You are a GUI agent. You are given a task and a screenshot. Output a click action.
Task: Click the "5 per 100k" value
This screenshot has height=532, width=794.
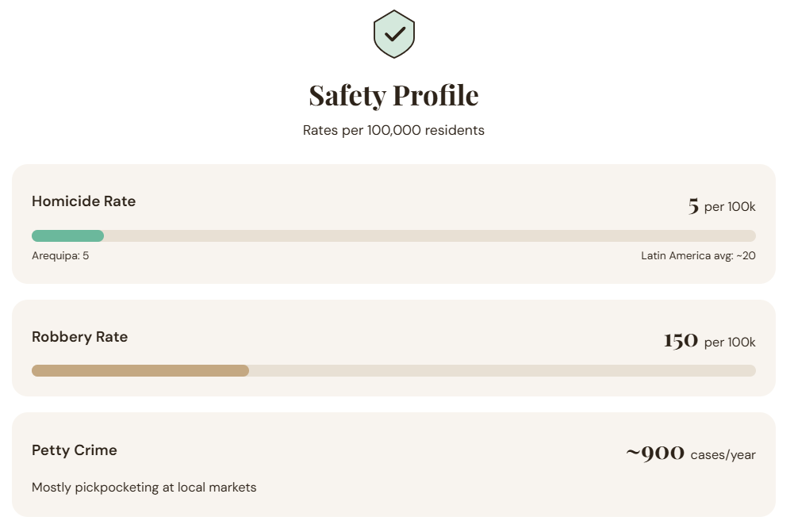721,206
